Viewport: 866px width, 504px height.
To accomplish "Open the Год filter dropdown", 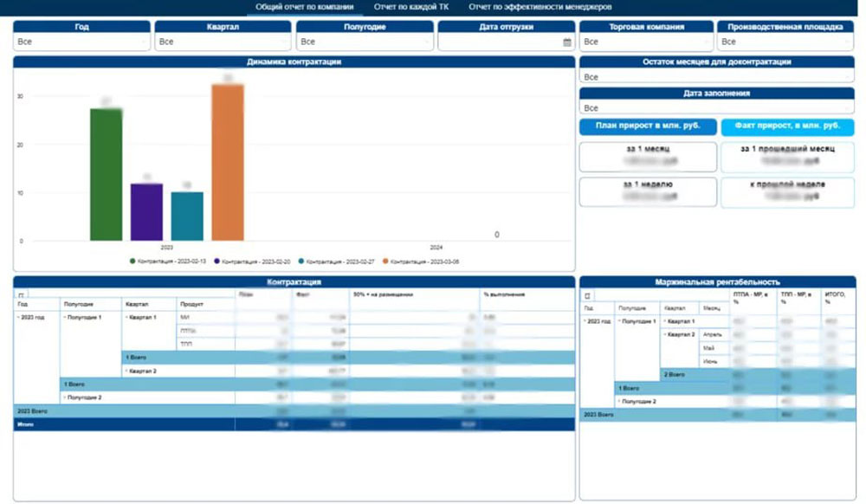I will coord(81,42).
